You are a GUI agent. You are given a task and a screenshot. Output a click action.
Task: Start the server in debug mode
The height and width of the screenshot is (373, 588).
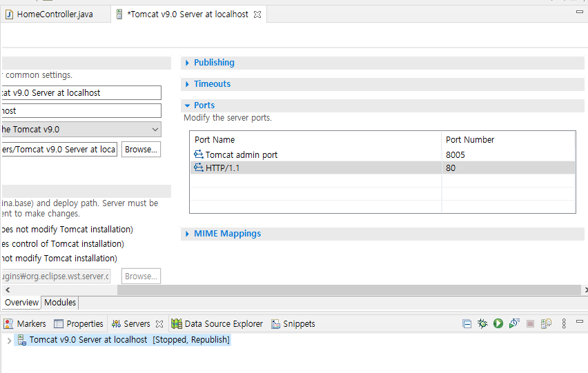[x=482, y=323]
